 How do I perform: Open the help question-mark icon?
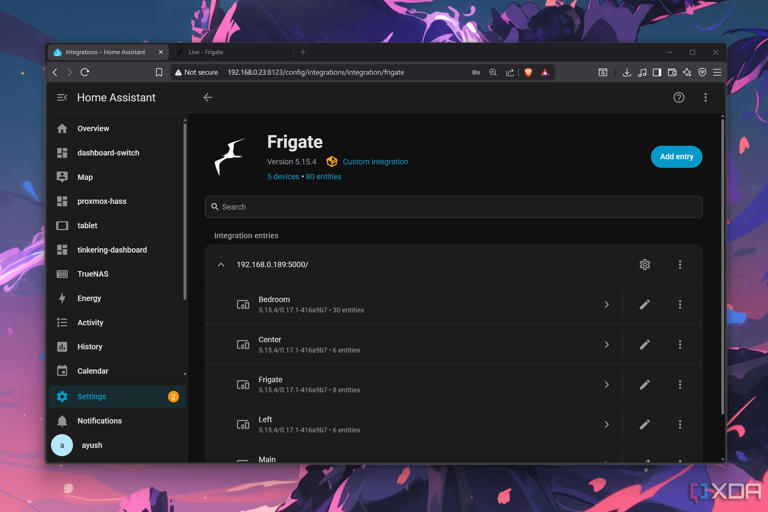pos(678,98)
